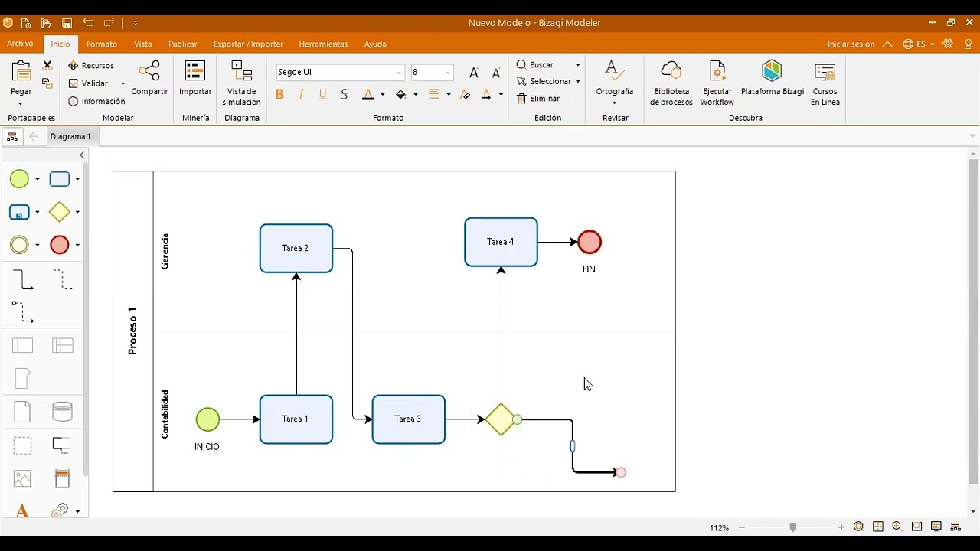Select the dashed Group shape in palette

pyautogui.click(x=23, y=445)
